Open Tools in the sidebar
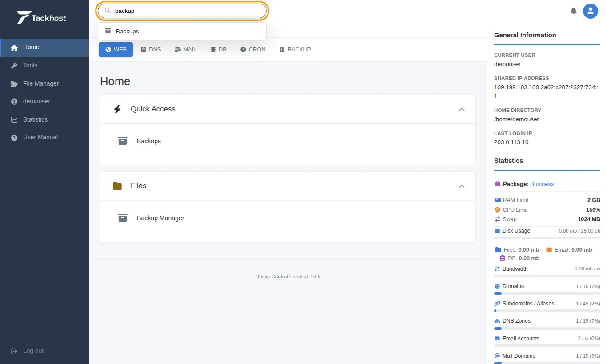This screenshot has width=607, height=364. tap(44, 65)
